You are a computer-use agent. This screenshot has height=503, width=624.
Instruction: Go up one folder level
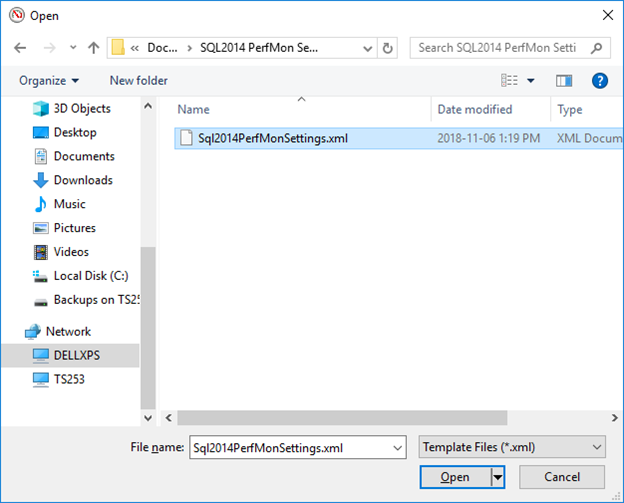click(94, 48)
